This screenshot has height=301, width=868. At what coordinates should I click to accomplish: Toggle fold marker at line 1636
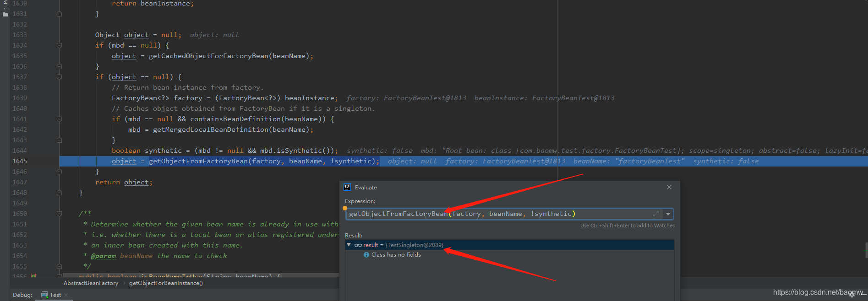click(x=59, y=66)
